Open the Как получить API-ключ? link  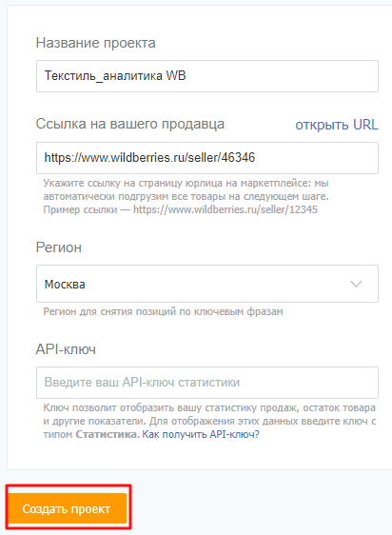coord(201,434)
